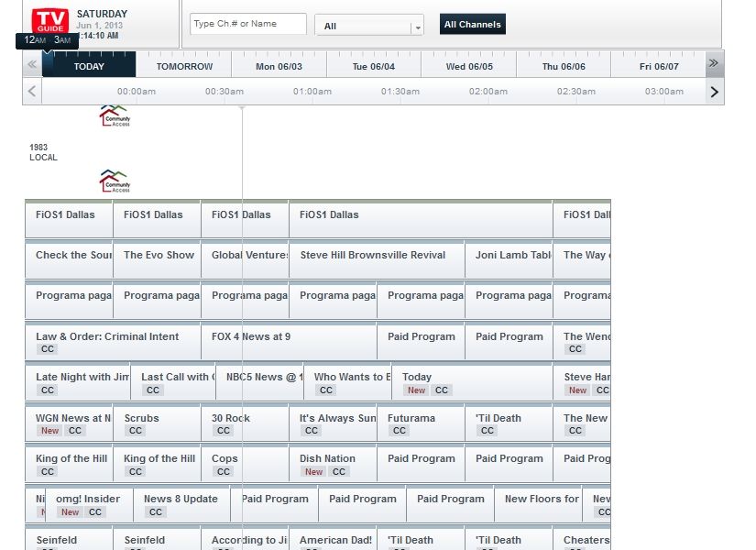
Task: Click the lower Community Access logo
Action: 115,181
